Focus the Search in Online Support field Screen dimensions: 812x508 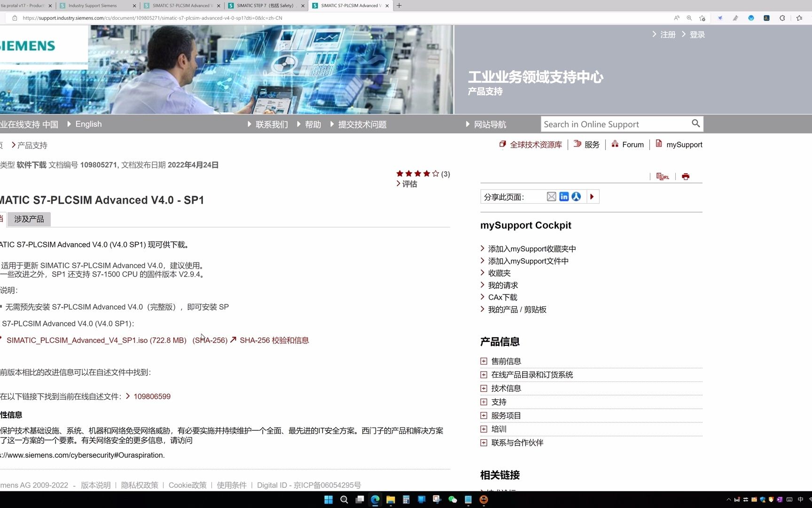(616, 124)
